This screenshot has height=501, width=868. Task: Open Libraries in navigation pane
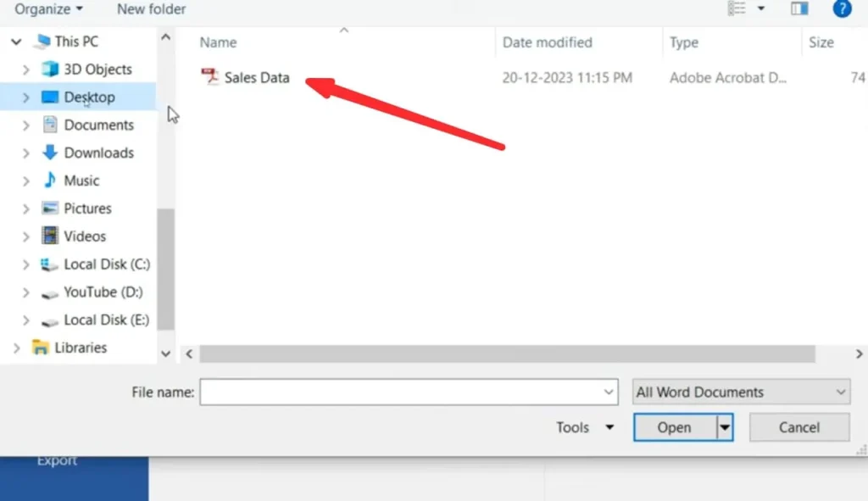[x=81, y=348]
